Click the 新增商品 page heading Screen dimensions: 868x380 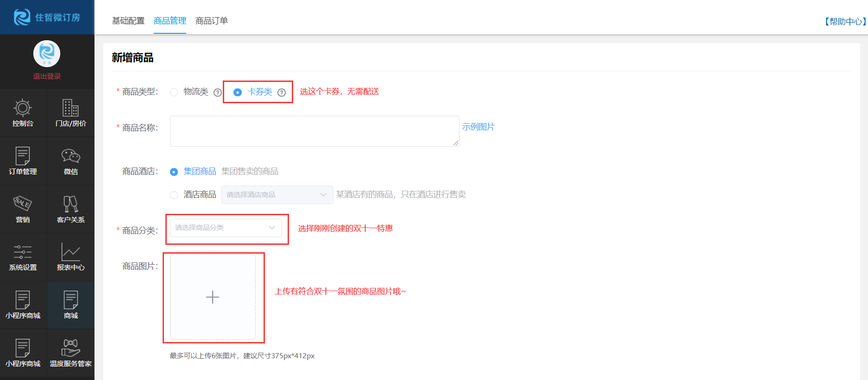(x=132, y=57)
